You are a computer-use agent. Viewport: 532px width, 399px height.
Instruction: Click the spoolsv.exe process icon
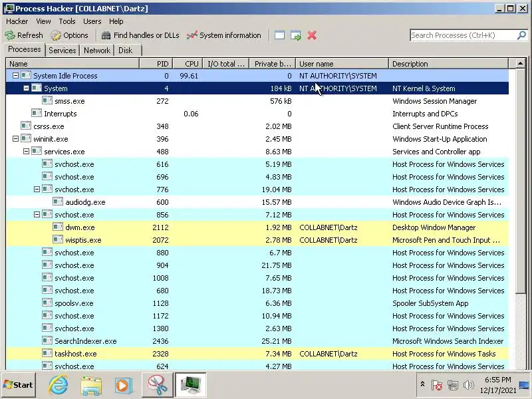coord(47,303)
